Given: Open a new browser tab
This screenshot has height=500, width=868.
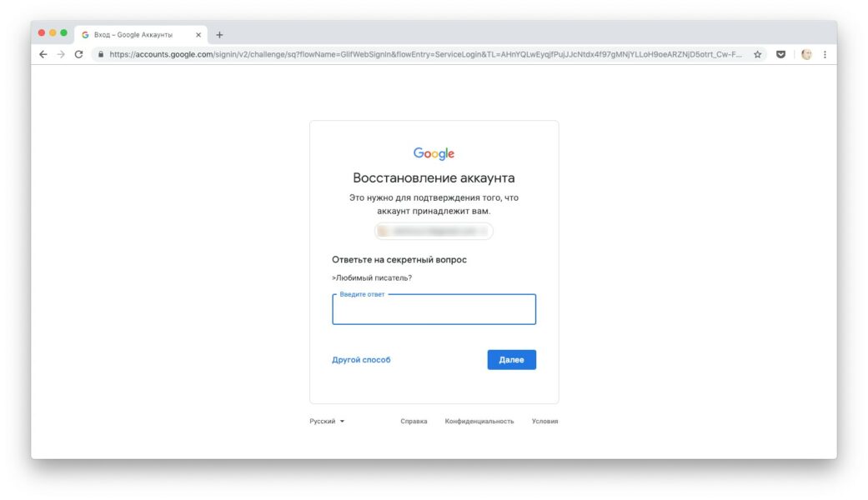Looking at the screenshot, I should [x=218, y=35].
